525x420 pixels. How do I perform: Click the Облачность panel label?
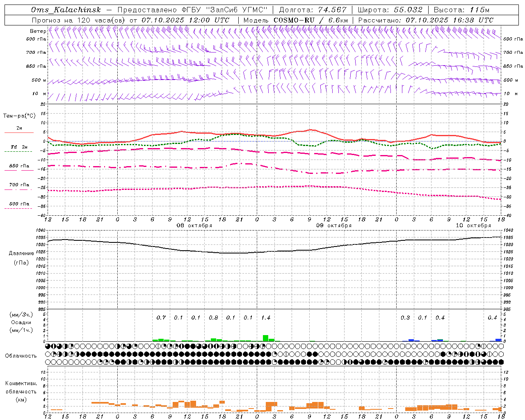[x=21, y=356]
